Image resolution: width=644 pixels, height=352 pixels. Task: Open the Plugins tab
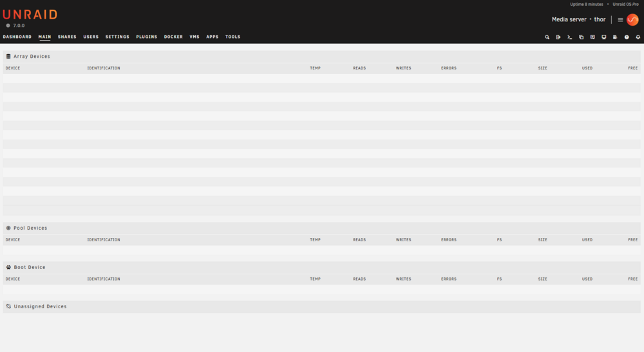(x=147, y=37)
